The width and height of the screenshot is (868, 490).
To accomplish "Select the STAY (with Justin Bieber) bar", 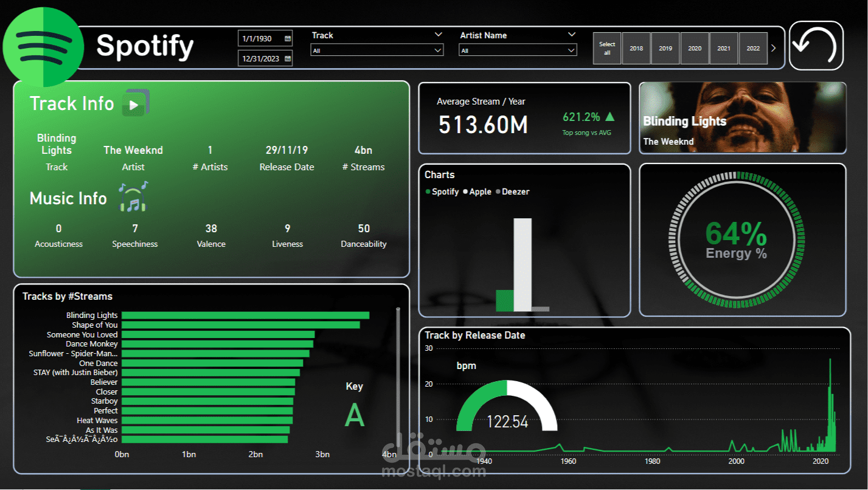I will 210,372.
